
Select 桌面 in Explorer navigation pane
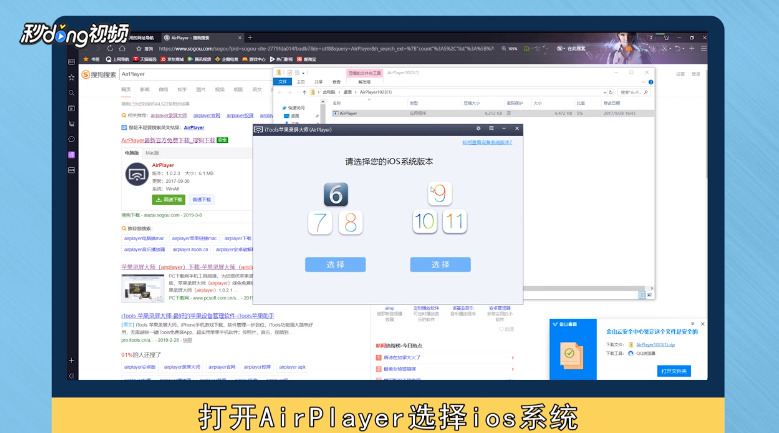pos(292,116)
